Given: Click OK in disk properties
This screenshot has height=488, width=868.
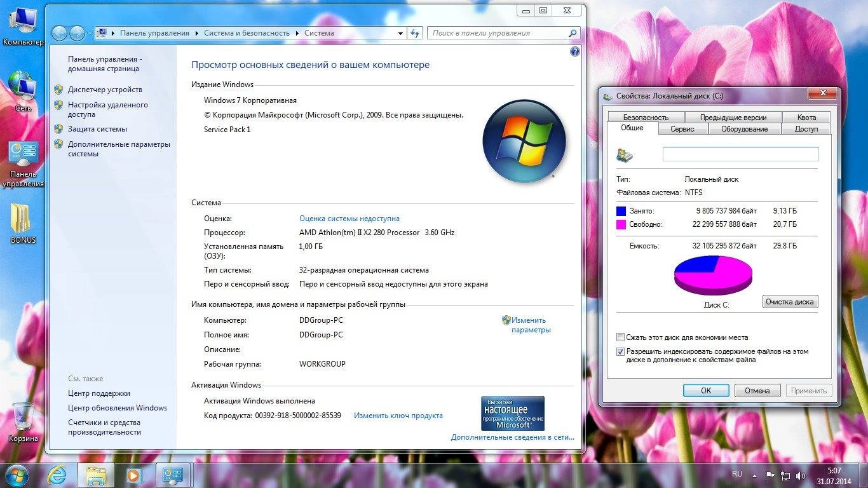Looking at the screenshot, I should tap(706, 391).
